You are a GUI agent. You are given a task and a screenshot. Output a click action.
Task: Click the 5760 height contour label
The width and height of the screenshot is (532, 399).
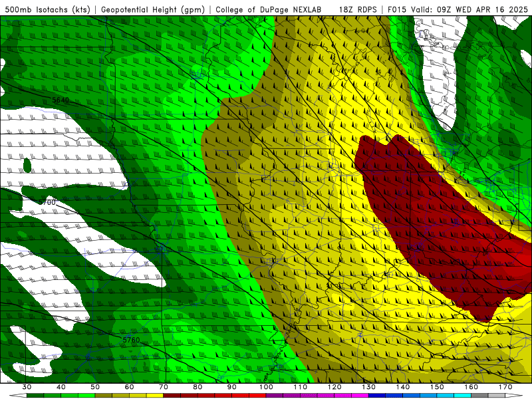pos(131,340)
